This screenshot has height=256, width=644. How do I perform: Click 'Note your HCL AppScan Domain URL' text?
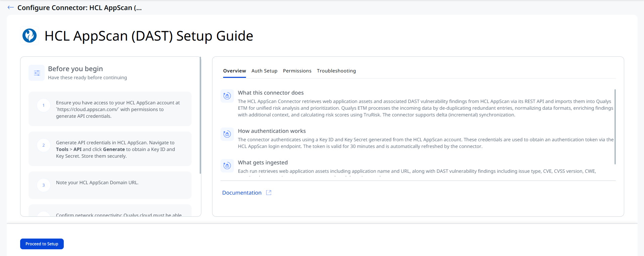click(97, 183)
